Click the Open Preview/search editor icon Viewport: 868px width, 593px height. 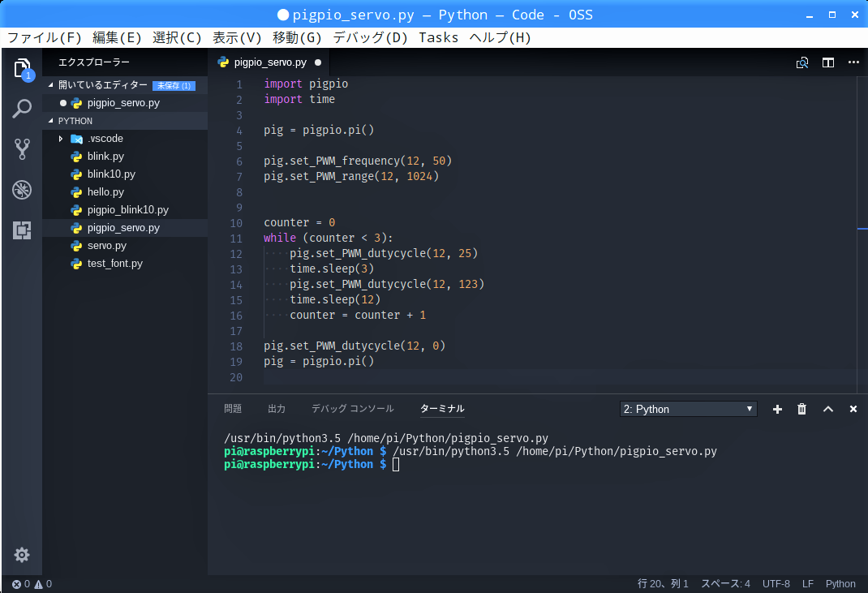tap(802, 62)
